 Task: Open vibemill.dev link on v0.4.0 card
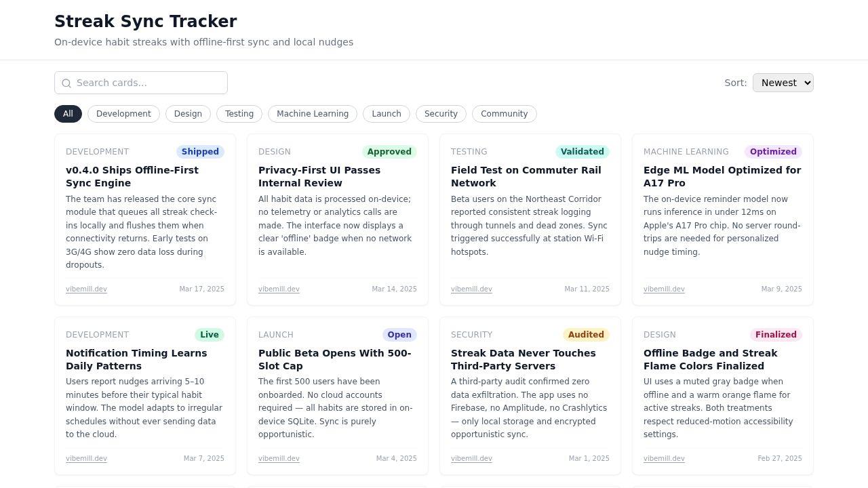coord(86,289)
